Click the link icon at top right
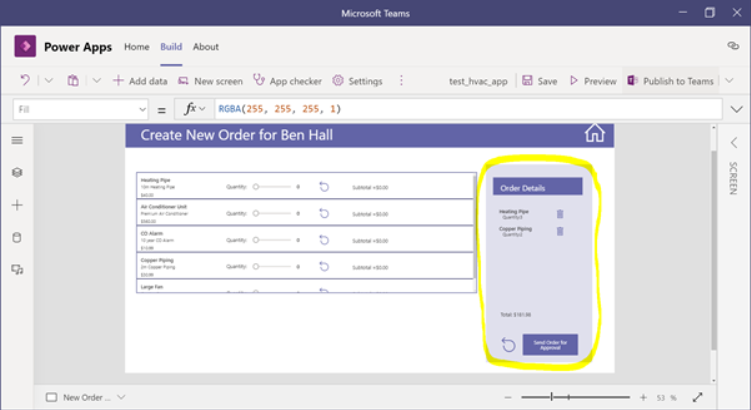 [x=733, y=46]
